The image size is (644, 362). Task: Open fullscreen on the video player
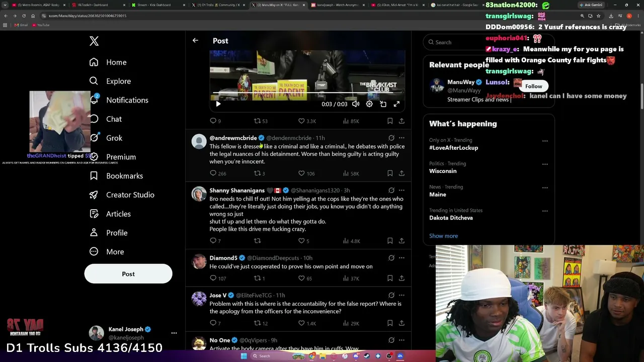(x=396, y=104)
